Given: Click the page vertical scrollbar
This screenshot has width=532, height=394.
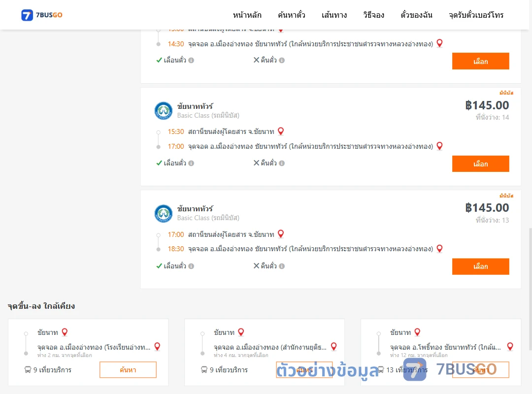Looking at the screenshot, I should point(530,289).
